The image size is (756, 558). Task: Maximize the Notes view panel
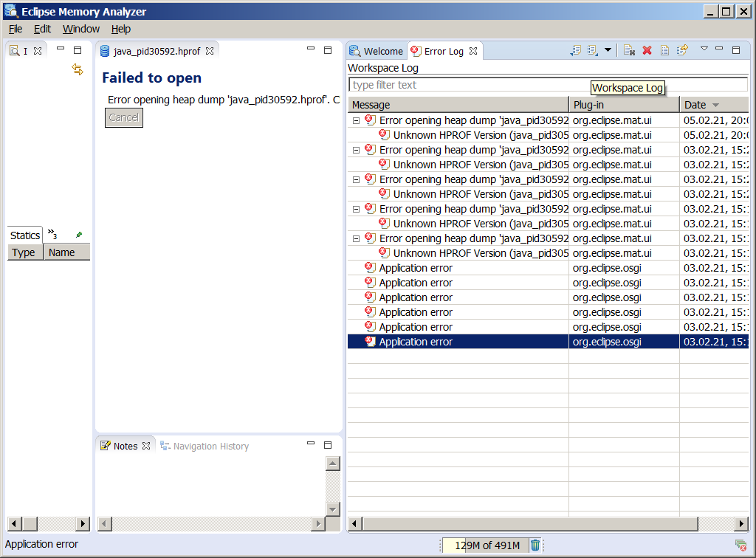tap(328, 445)
